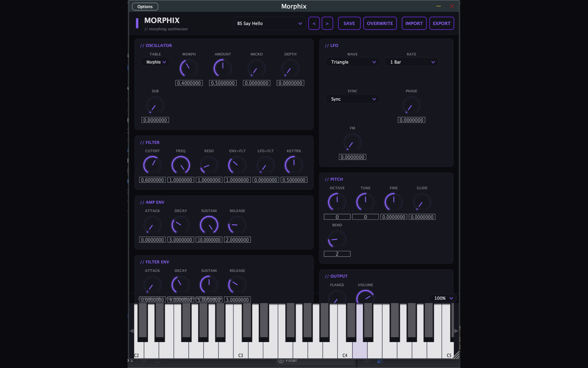Click the LFO>FLT knob
588x368 pixels.
[266, 165]
